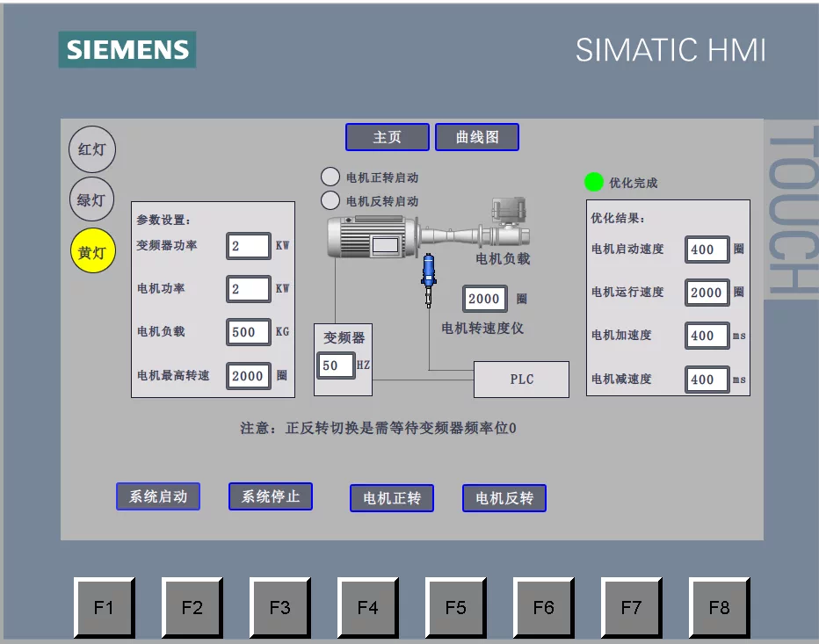Click the SIEMENS logo
819x644 pixels.
(x=126, y=50)
